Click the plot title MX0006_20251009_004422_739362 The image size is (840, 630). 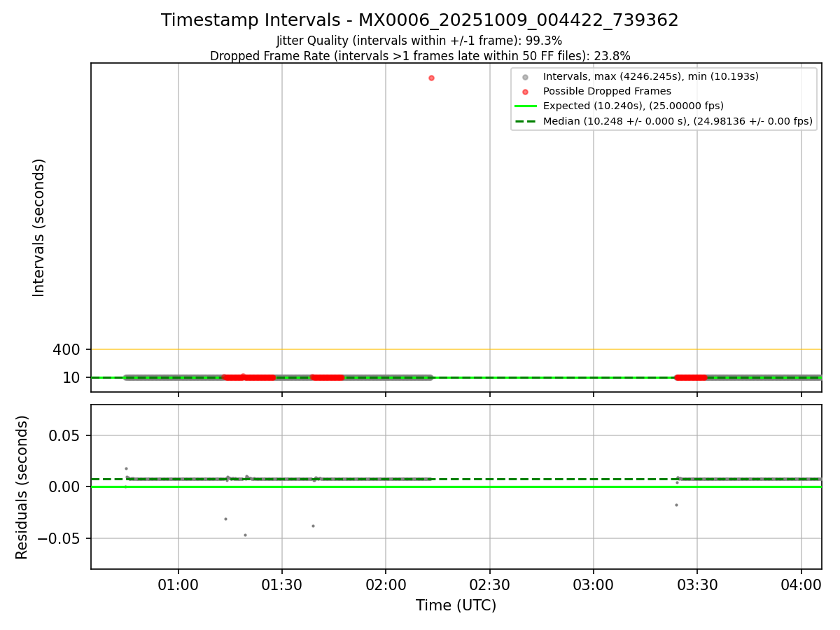tap(419, 20)
